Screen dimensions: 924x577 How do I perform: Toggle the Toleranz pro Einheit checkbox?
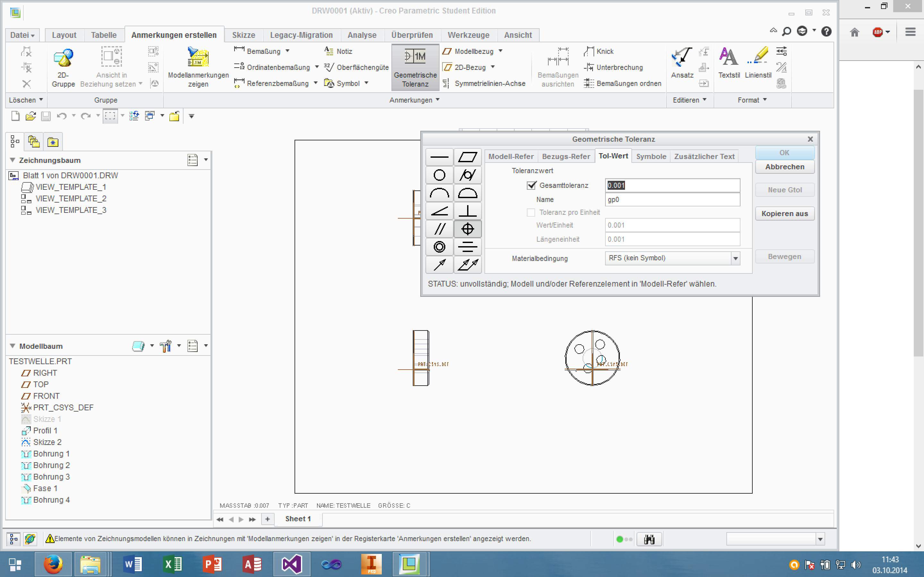tap(531, 213)
